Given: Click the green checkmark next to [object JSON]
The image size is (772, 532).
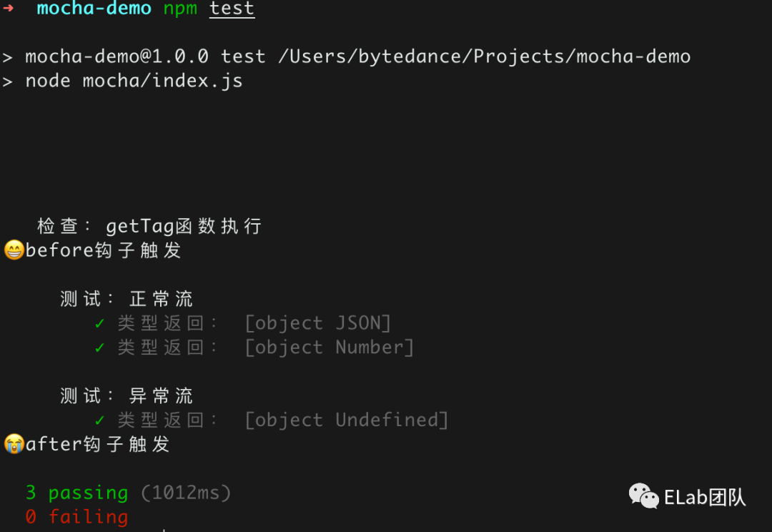Looking at the screenshot, I should point(100,323).
